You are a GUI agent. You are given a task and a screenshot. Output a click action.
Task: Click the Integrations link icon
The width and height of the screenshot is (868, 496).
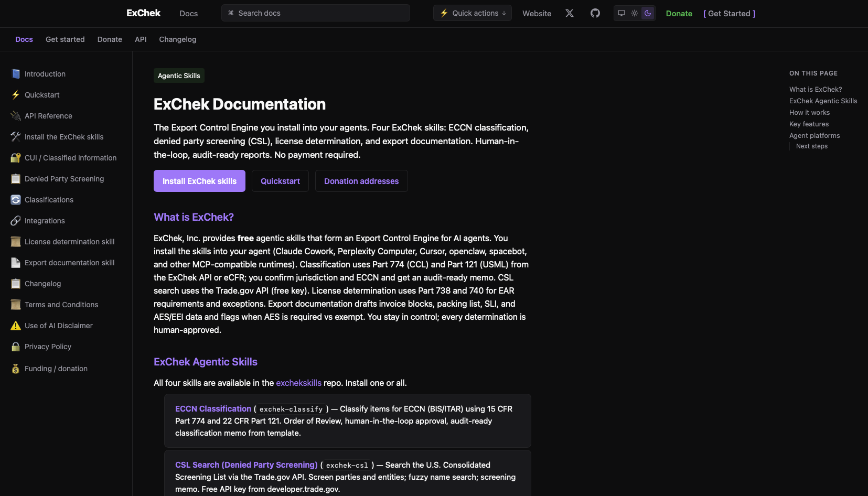16,221
